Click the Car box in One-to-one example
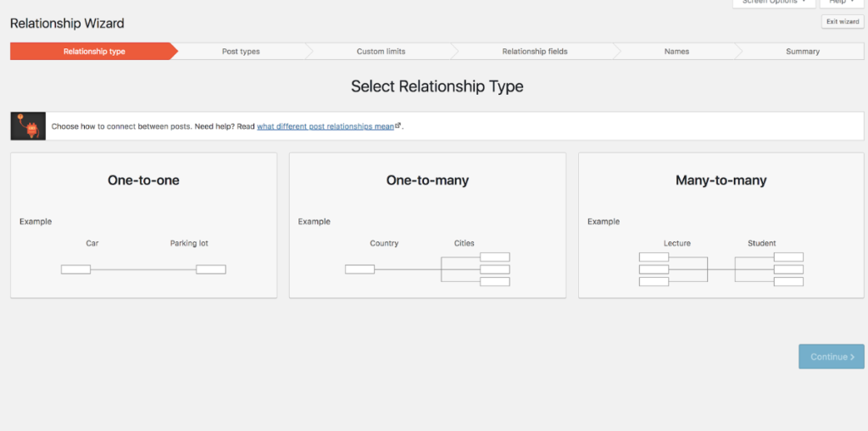Viewport: 868px width, 431px height. point(75,269)
